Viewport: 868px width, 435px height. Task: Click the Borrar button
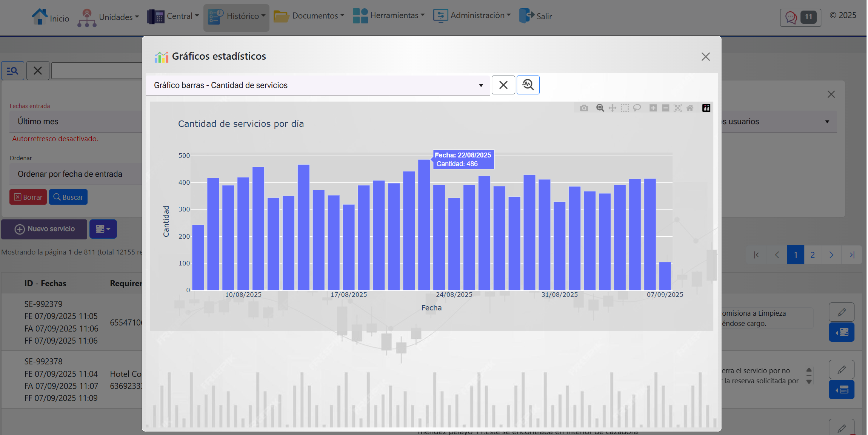(28, 197)
